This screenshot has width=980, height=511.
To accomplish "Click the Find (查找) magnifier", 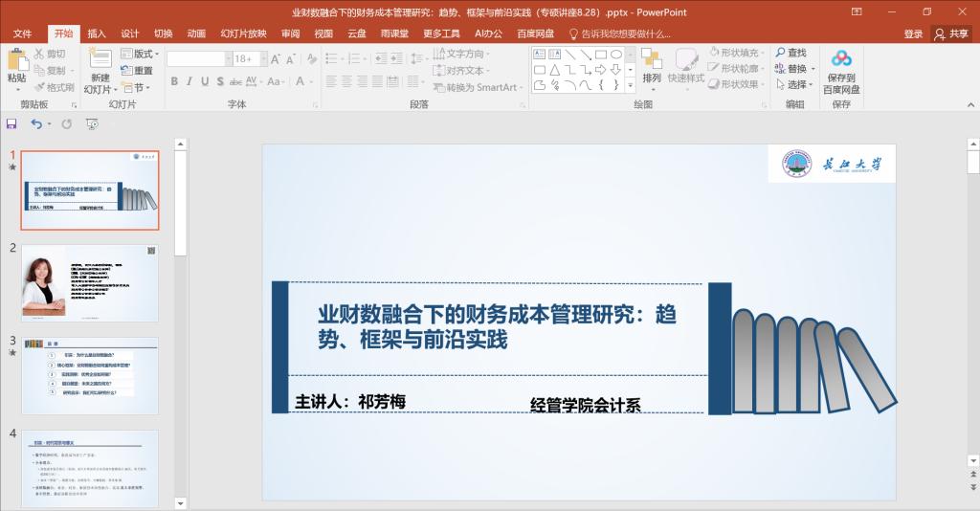I will (x=781, y=54).
